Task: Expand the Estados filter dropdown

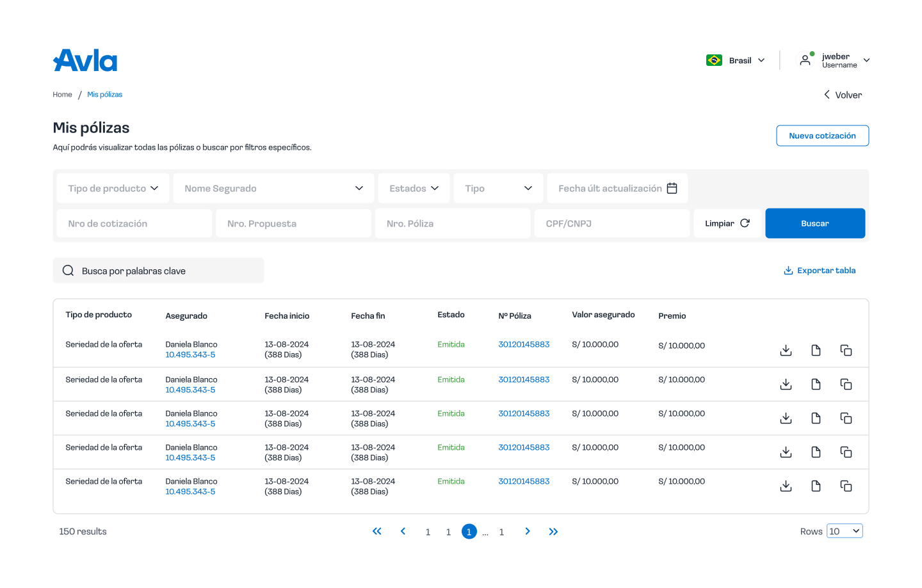Action: pyautogui.click(x=414, y=188)
